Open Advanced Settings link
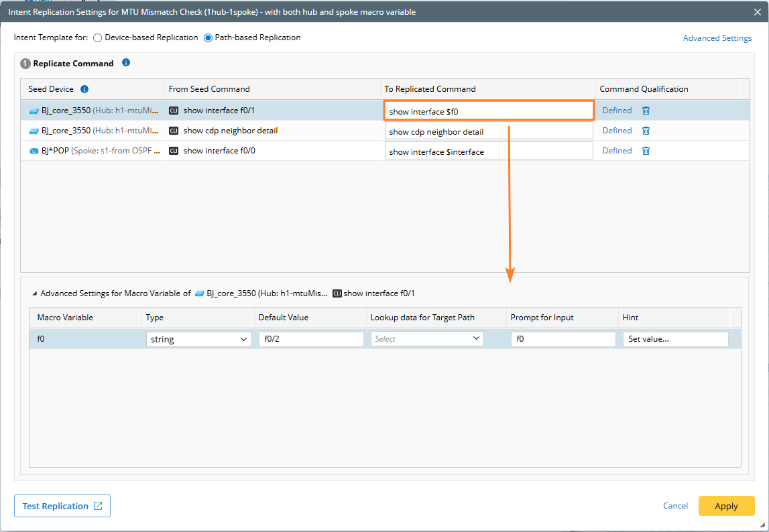Viewport: 769px width, 532px height. coord(717,38)
